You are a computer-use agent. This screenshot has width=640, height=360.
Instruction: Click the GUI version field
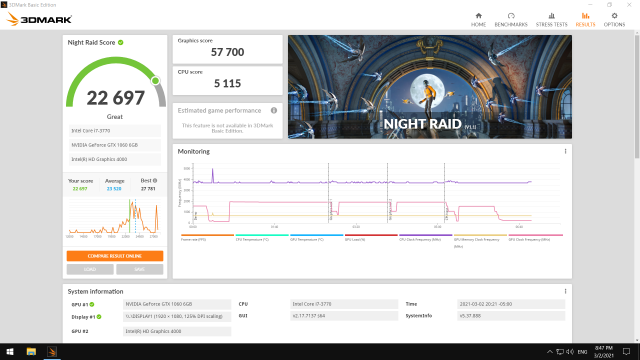click(344, 316)
